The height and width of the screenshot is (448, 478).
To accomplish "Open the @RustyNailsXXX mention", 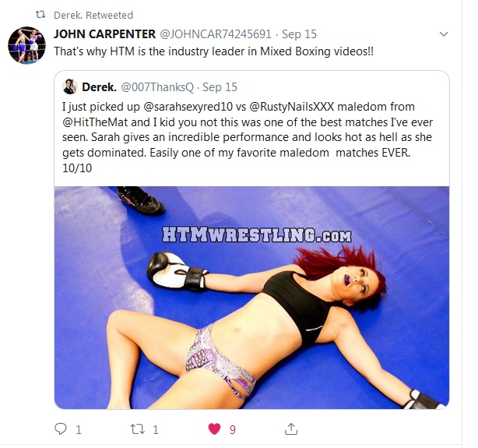I will point(292,107).
